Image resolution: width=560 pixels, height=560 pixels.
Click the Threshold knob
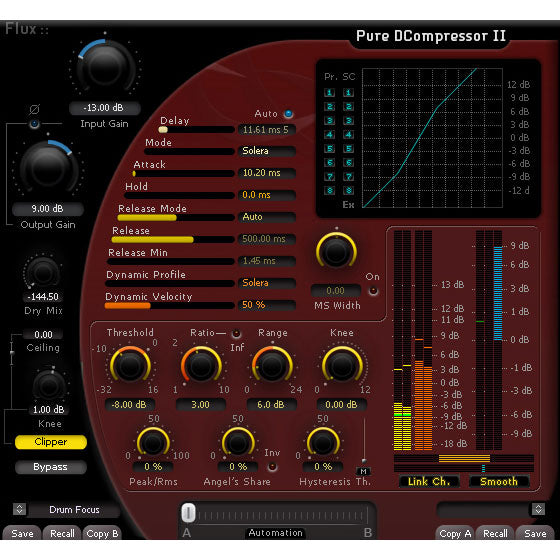click(x=130, y=366)
